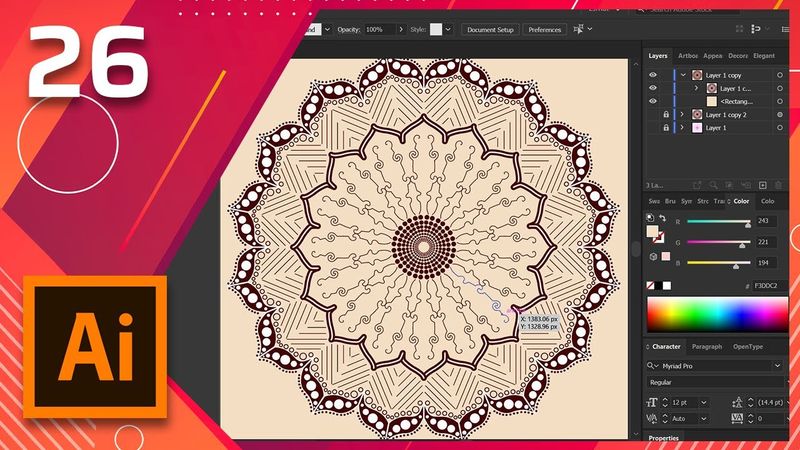800x450 pixels.
Task: Open the Decorative tab in layers panel group
Action: 737,56
